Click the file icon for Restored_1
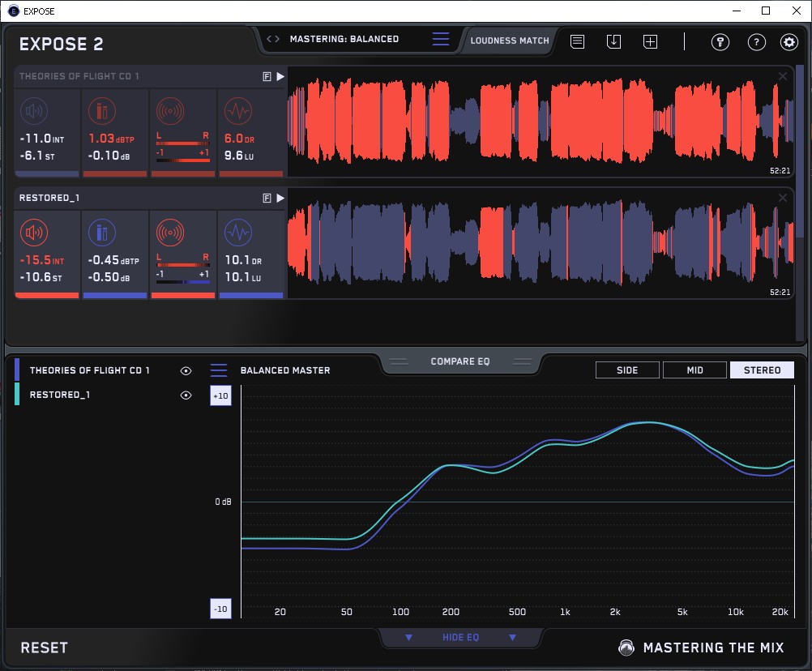The image size is (812, 671). (x=267, y=198)
